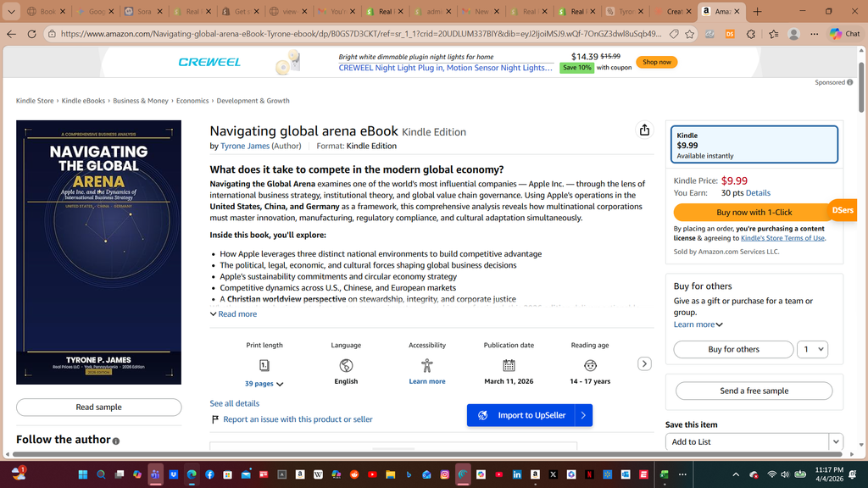Open the DSers extension icon in toolbar
This screenshot has height=488, width=868.
pyautogui.click(x=730, y=34)
